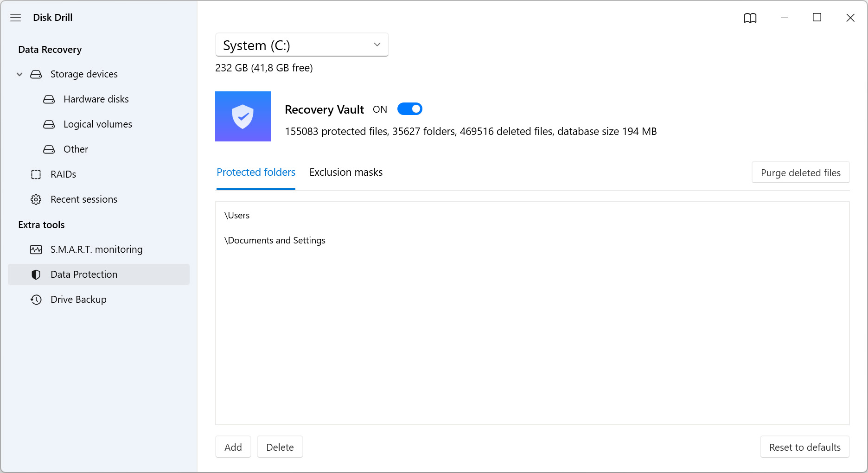Click the Add button
868x473 pixels.
point(233,447)
